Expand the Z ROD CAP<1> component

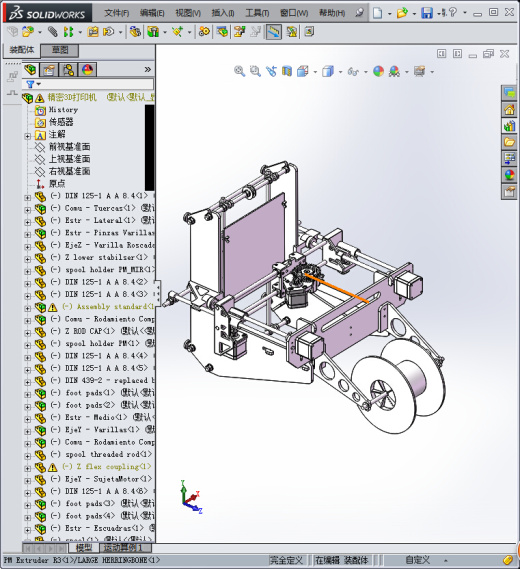click(28, 333)
